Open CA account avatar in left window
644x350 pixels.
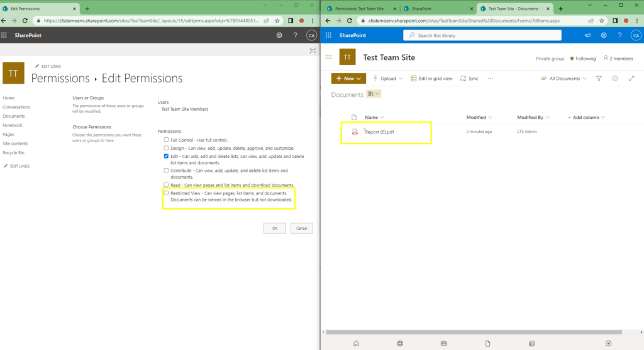click(x=311, y=35)
